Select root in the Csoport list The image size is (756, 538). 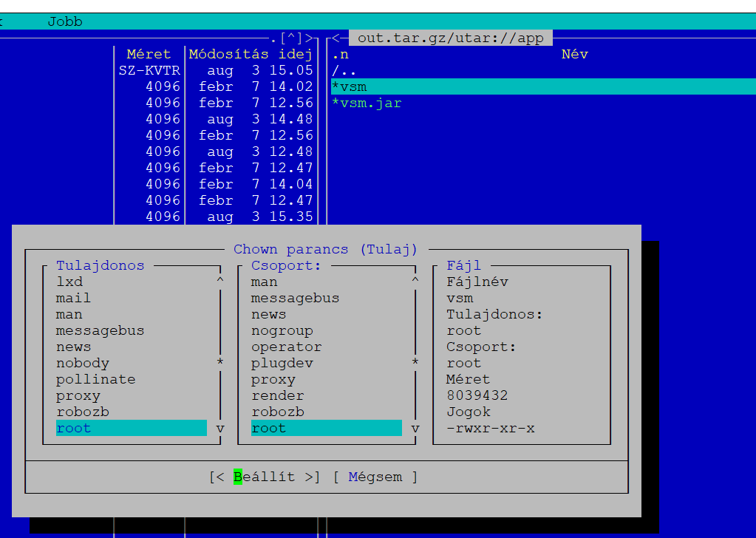pyautogui.click(x=327, y=428)
